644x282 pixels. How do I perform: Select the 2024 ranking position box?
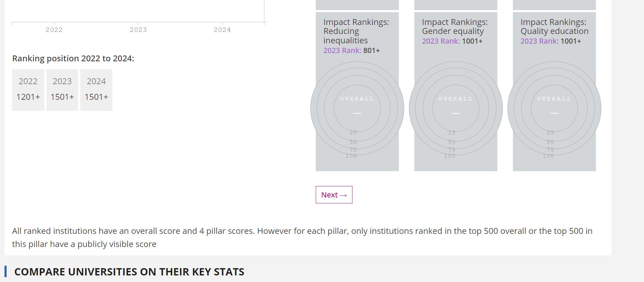(x=96, y=90)
